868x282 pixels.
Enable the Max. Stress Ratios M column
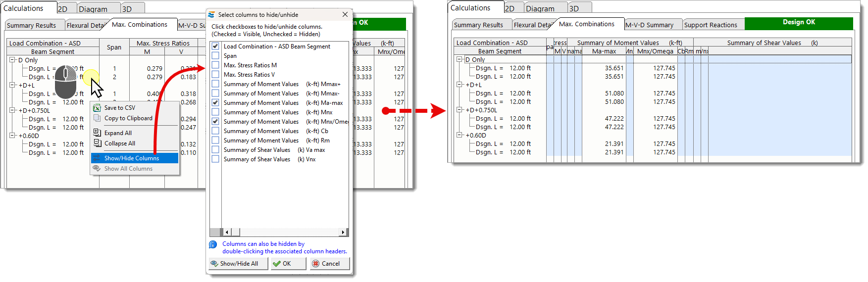(x=215, y=65)
